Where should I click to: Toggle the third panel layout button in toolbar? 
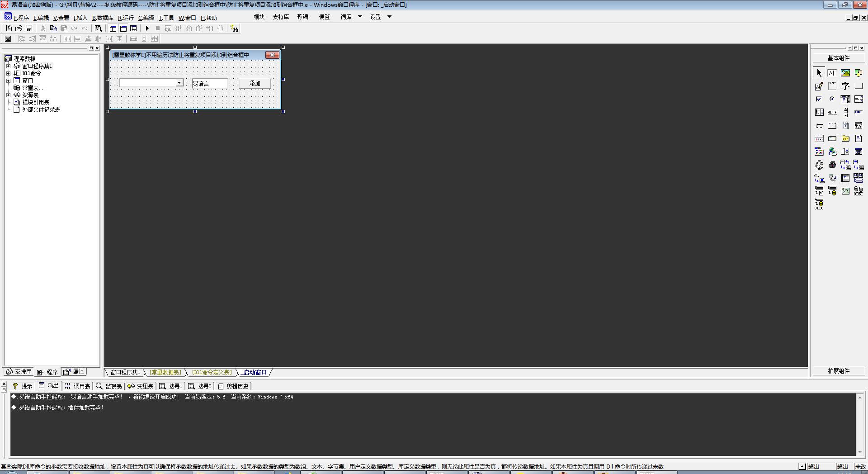(133, 28)
